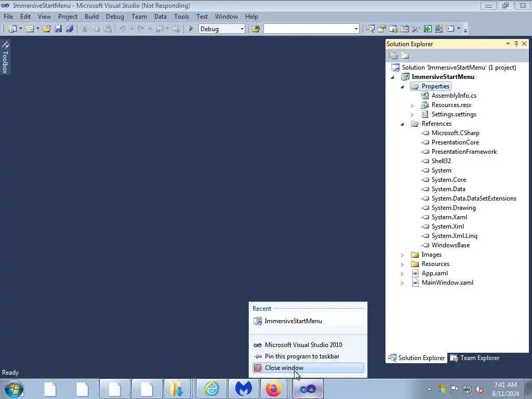The image size is (532, 399).
Task: Pin the Solution Explorer panel
Action: (x=516, y=44)
